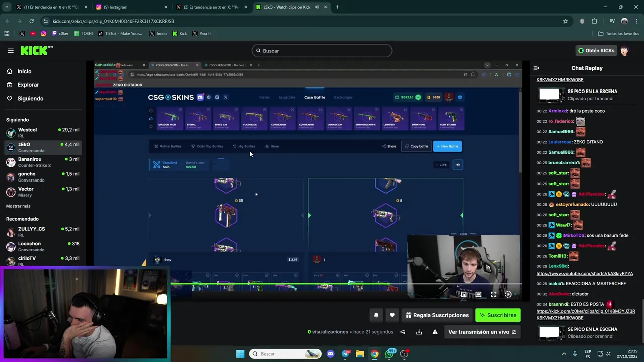Open playback speed settings in player
Screen dimensions: 644x362
pyautogui.click(x=508, y=295)
